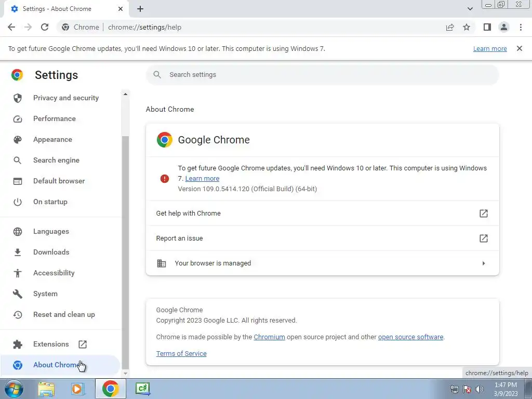The width and height of the screenshot is (532, 399).
Task: Open Privacy and security settings
Action: click(x=60, y=98)
